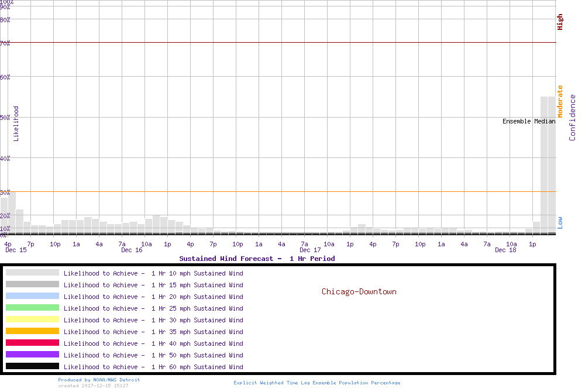Select the Moderate confidence label
This screenshot has height=392, width=585.
pyautogui.click(x=560, y=102)
